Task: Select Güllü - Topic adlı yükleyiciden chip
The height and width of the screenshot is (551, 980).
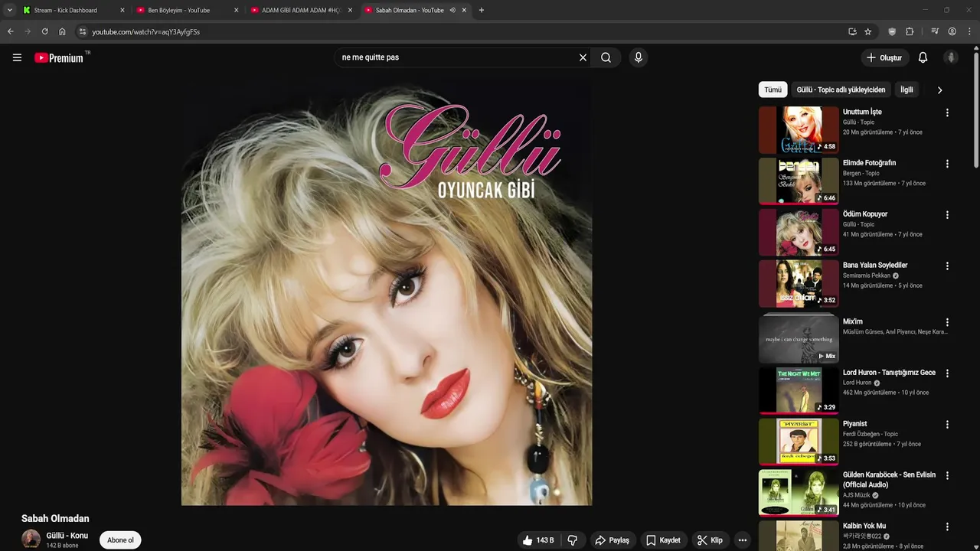Action: pos(841,90)
